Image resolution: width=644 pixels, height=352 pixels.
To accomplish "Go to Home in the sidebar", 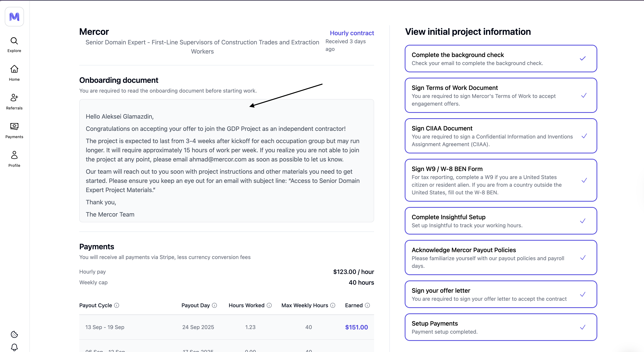I will (x=14, y=69).
